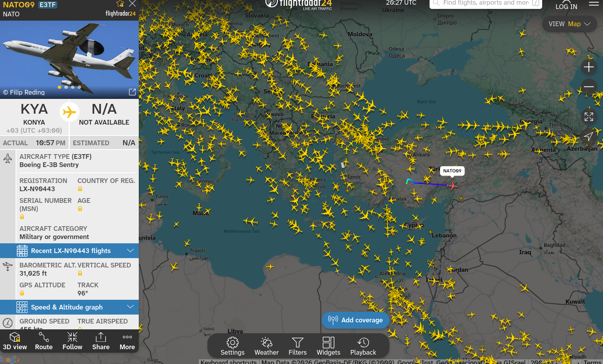Click the NATO09 callsign label on the map
This screenshot has width=603, height=364.
[452, 171]
